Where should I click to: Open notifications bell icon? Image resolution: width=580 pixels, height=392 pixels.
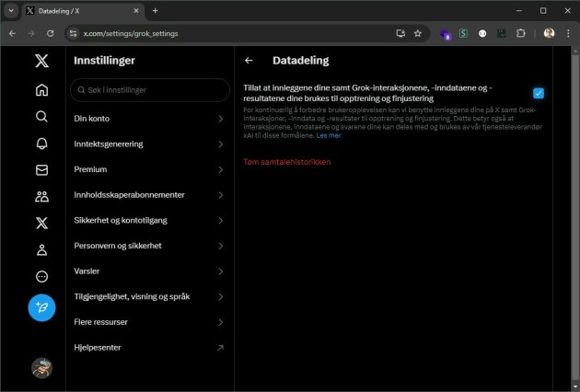point(41,144)
